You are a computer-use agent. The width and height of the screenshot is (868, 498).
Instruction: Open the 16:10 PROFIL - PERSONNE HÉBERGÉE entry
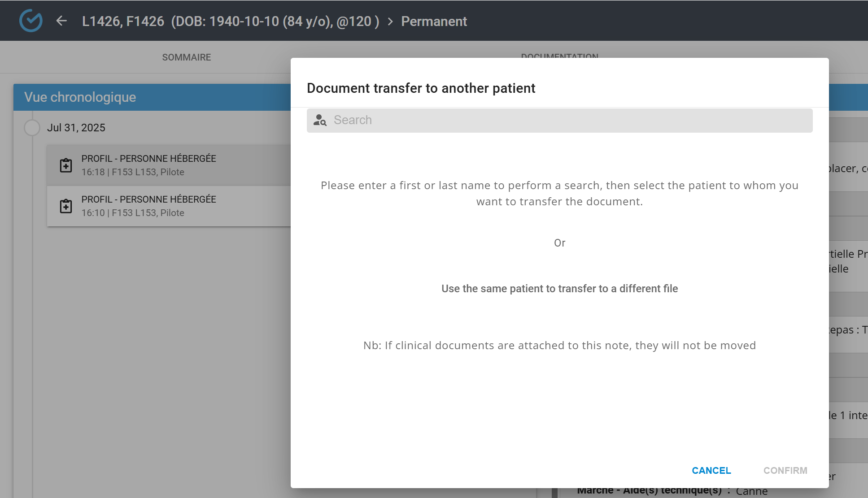point(169,206)
